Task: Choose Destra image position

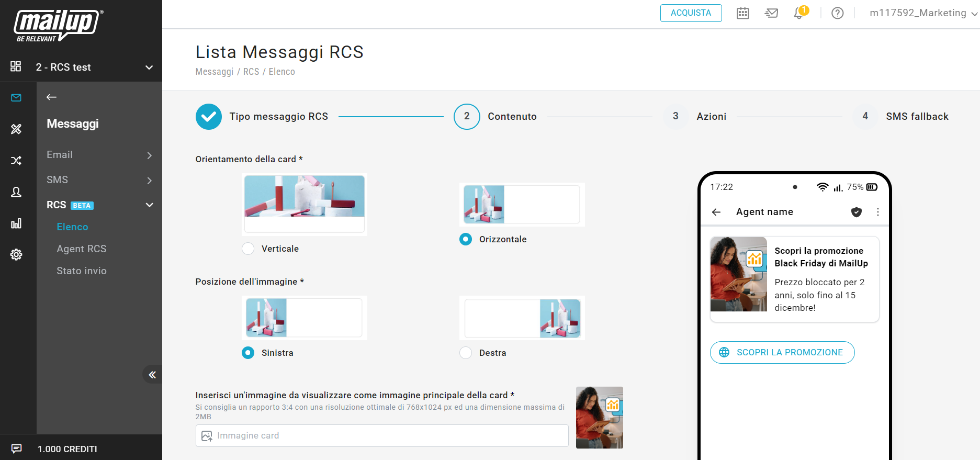Action: click(x=465, y=353)
